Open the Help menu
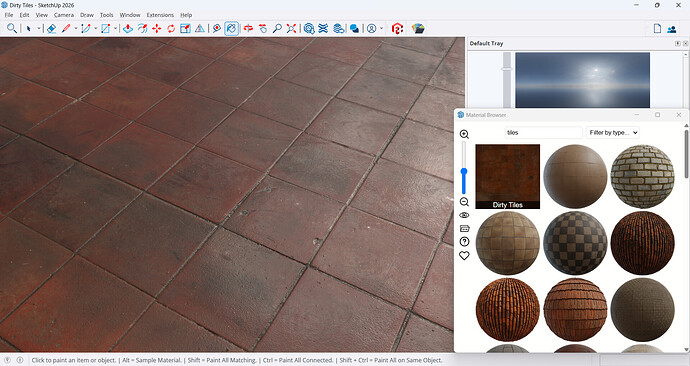Image resolution: width=690 pixels, height=366 pixels. [186, 15]
